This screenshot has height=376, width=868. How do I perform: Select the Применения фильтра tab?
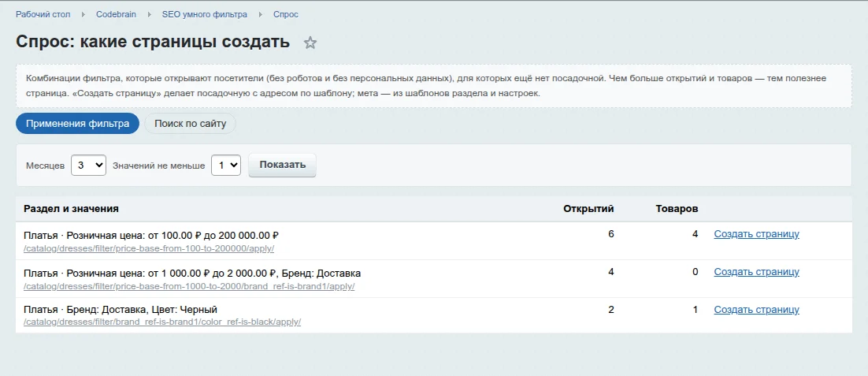[x=77, y=124]
